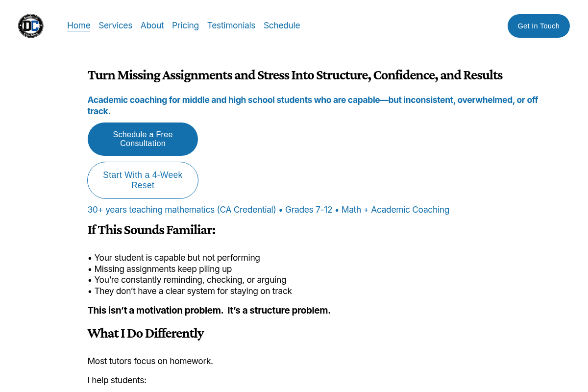The width and height of the screenshot is (588, 392).
Task: Click the structure problem bold statement
Action: 209,310
